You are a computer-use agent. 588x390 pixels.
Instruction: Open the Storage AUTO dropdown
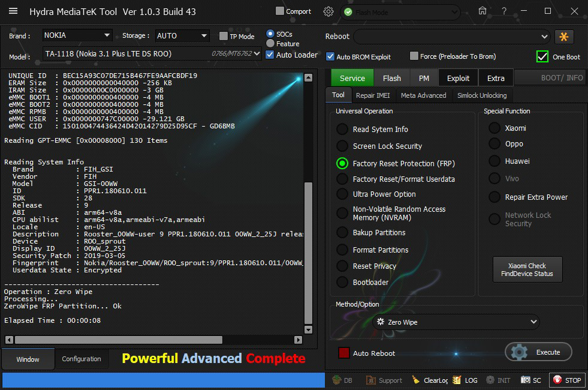[x=182, y=35]
